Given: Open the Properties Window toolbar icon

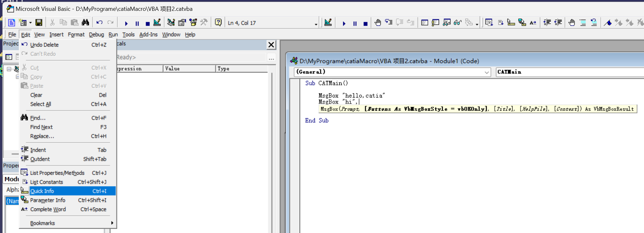Looking at the screenshot, I should pyautogui.click(x=182, y=23).
